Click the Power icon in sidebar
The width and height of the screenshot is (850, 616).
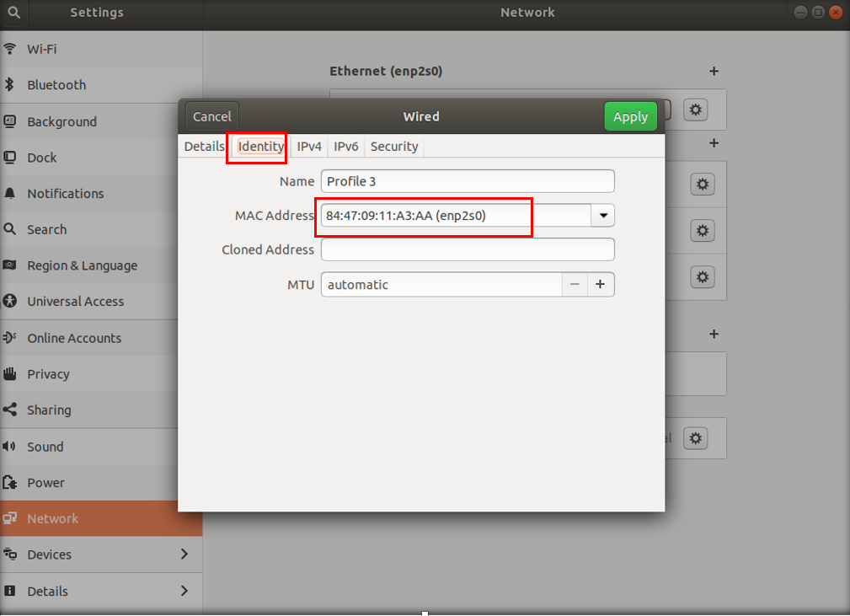pyautogui.click(x=10, y=482)
